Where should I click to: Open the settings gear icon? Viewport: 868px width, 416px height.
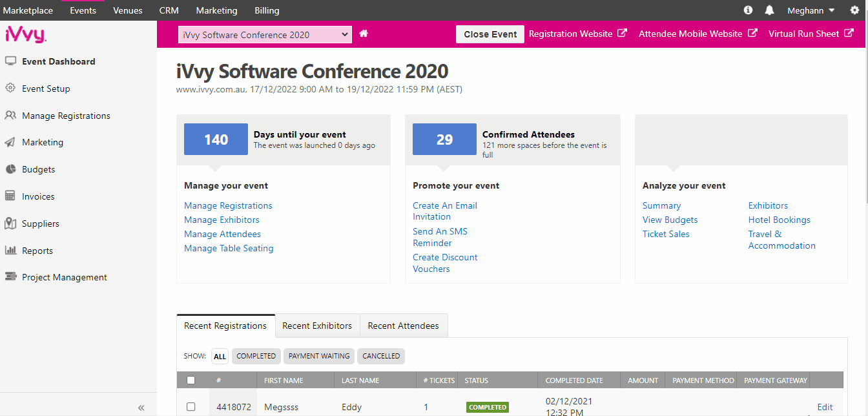tap(854, 10)
